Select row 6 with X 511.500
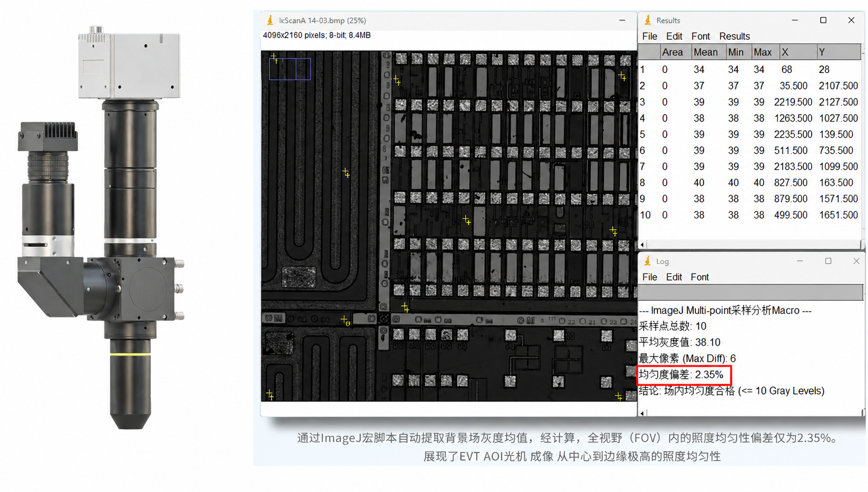The width and height of the screenshot is (868, 492). coord(750,151)
